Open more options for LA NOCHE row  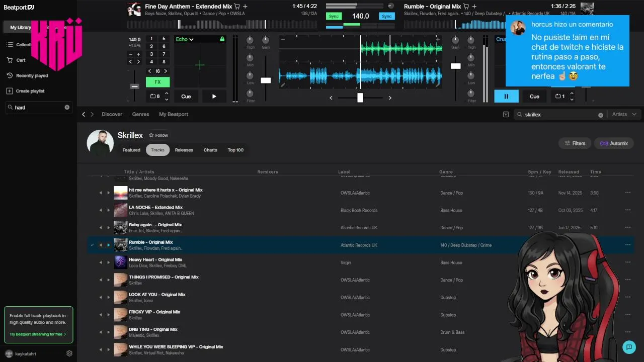[x=628, y=210]
